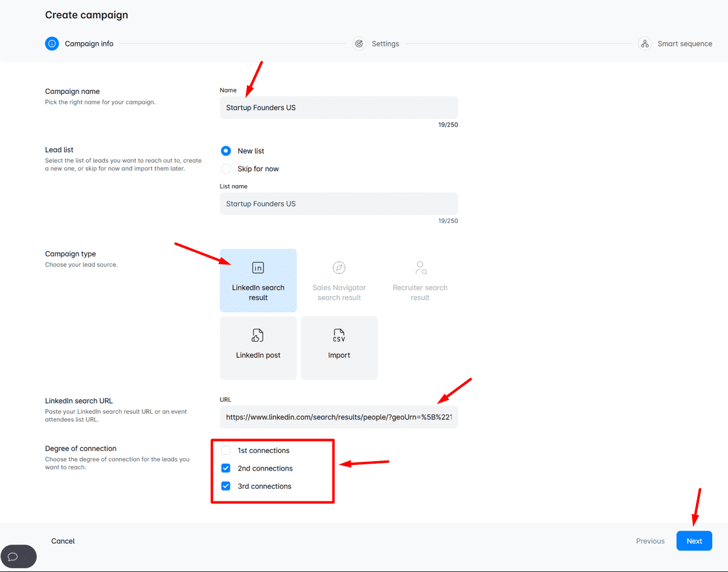Viewport: 728px width, 572px height.
Task: Click the CSV file icon for Import
Action: pos(339,335)
